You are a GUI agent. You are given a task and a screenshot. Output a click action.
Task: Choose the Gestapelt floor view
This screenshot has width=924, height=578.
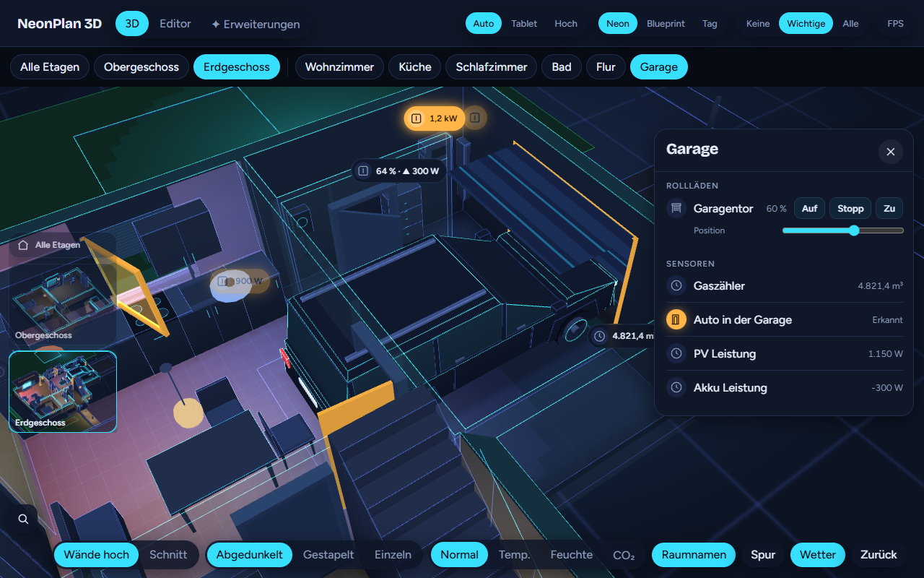328,555
